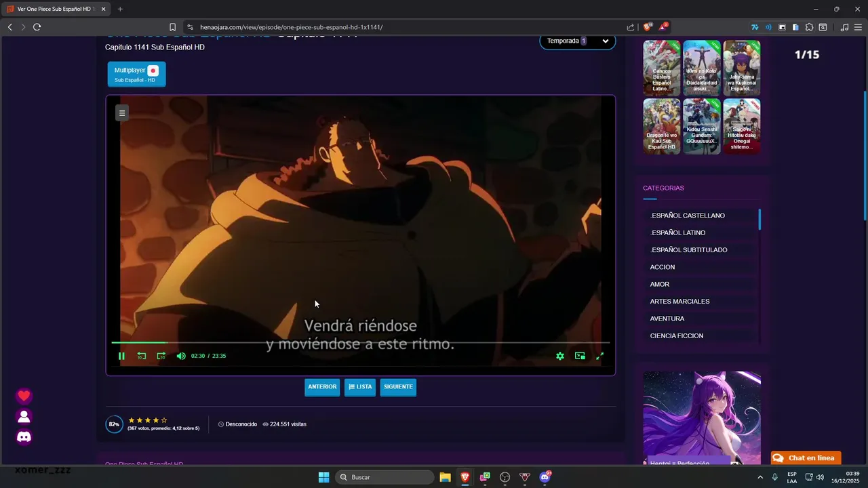Open the ARTES MARCIALES category
868x488 pixels.
point(679,302)
